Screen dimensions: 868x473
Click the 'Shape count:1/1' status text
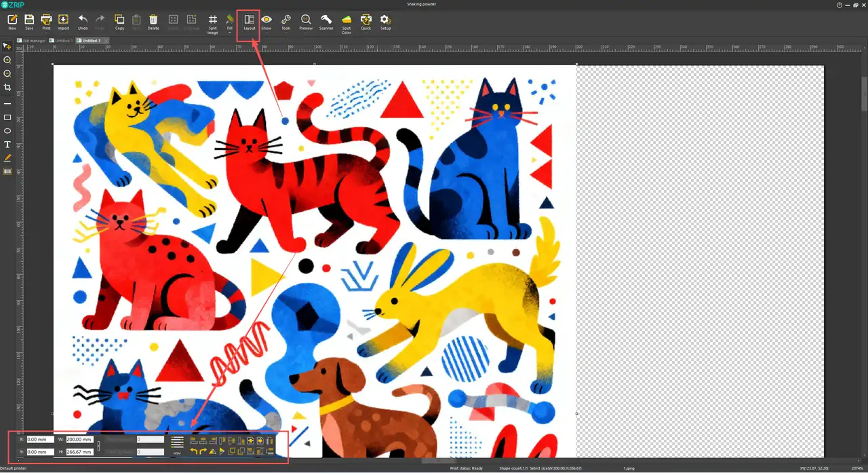(513, 468)
